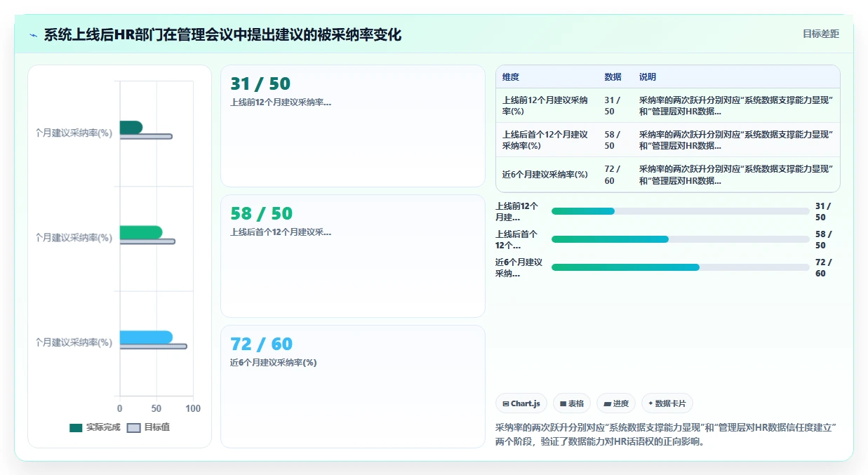Click the dark green 实际完成 legend swatch
This screenshot has height=475, width=868.
76,428
